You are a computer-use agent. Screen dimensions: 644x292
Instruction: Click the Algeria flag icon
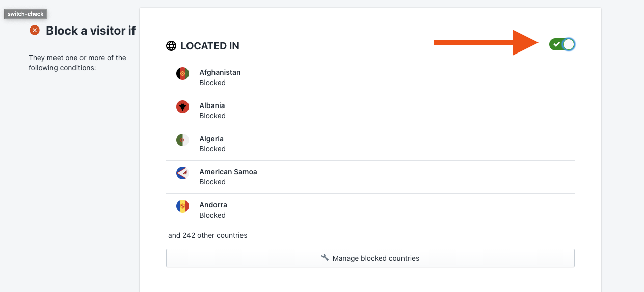tap(183, 140)
